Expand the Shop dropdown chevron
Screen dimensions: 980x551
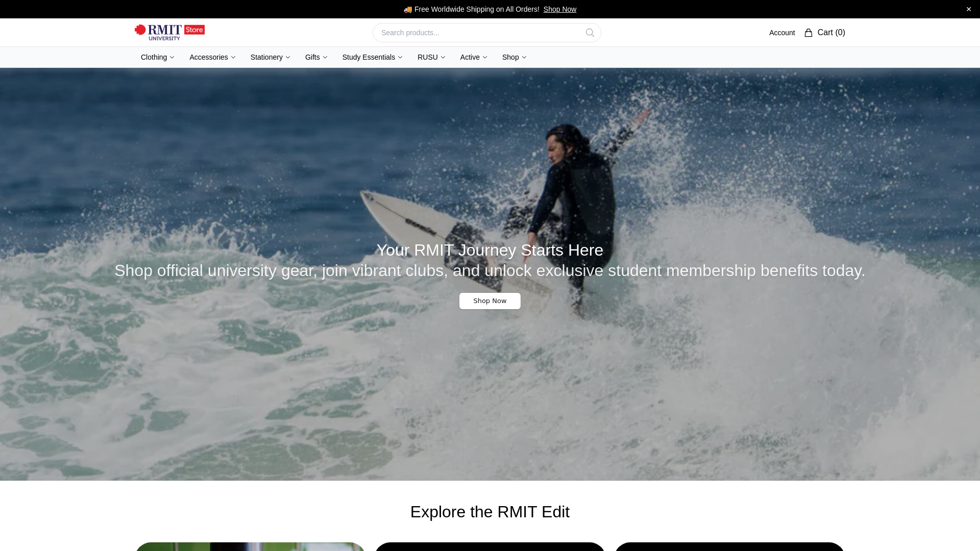tap(524, 57)
